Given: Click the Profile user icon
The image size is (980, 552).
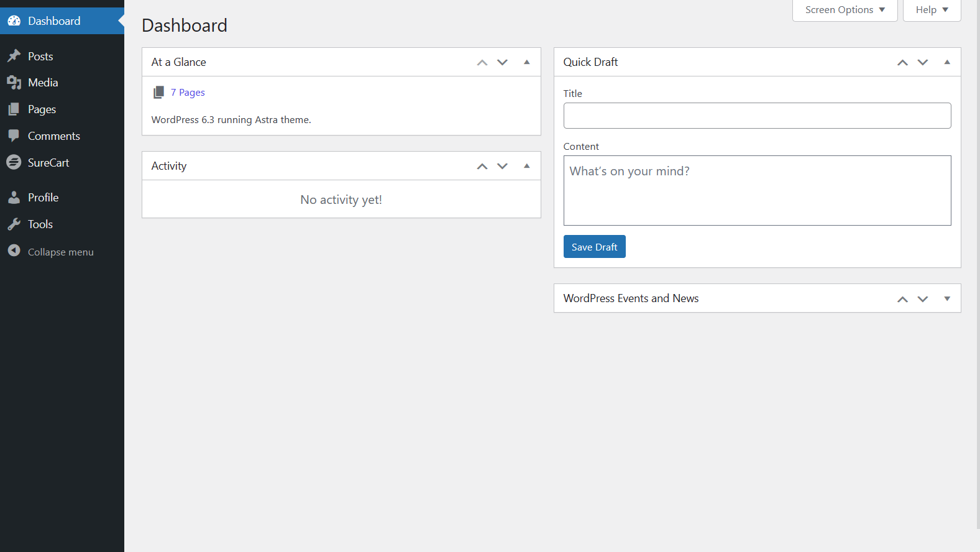Looking at the screenshot, I should (14, 198).
